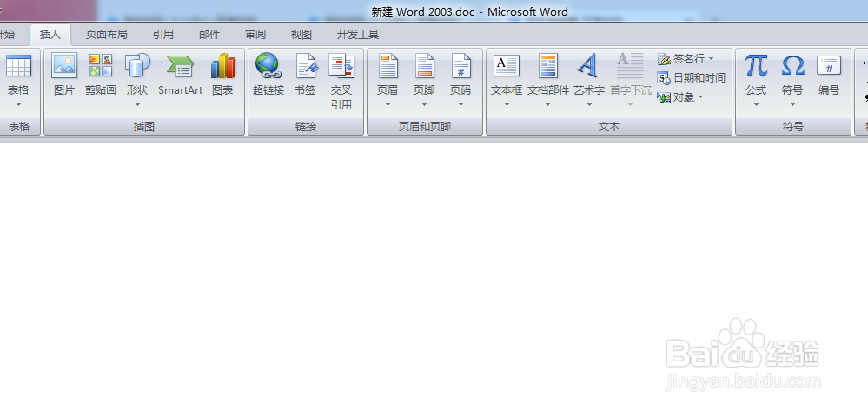The width and height of the screenshot is (868, 411).
Task: Switch to the Review (审阅) tab
Action: tap(255, 35)
